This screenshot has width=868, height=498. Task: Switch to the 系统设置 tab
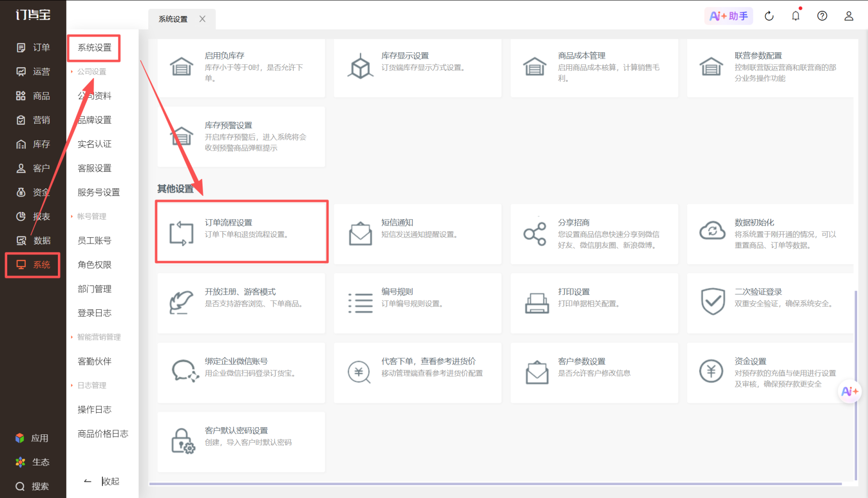[173, 19]
